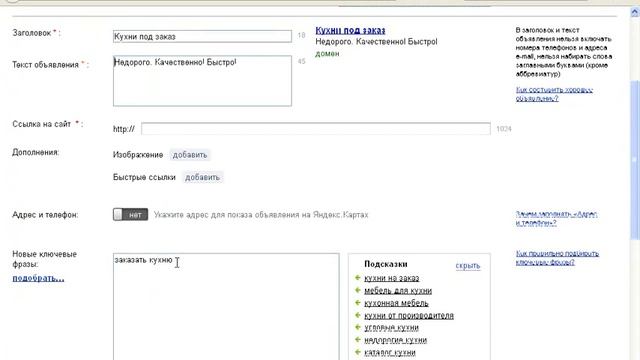
Task: Add hint каталог кухни
Action: click(390, 352)
